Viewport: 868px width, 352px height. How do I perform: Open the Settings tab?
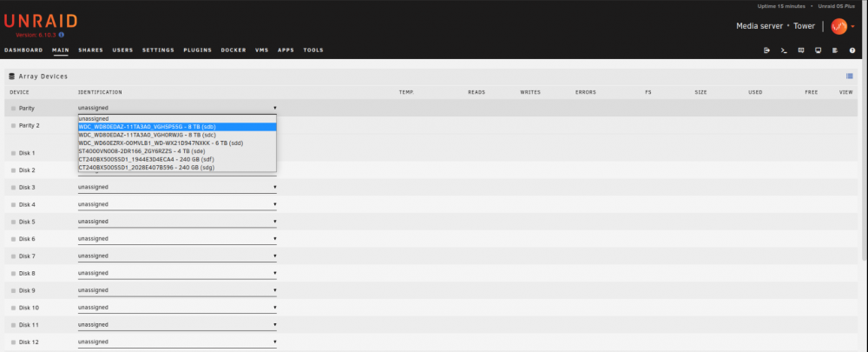pyautogui.click(x=158, y=50)
